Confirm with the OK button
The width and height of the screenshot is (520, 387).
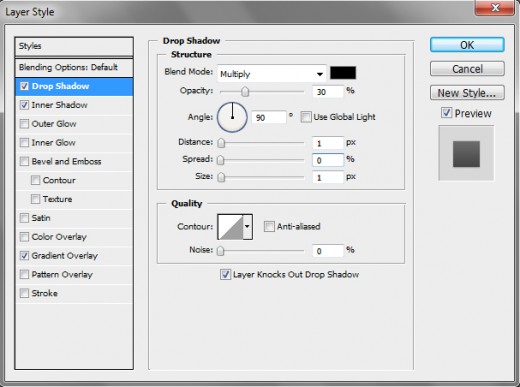(467, 45)
